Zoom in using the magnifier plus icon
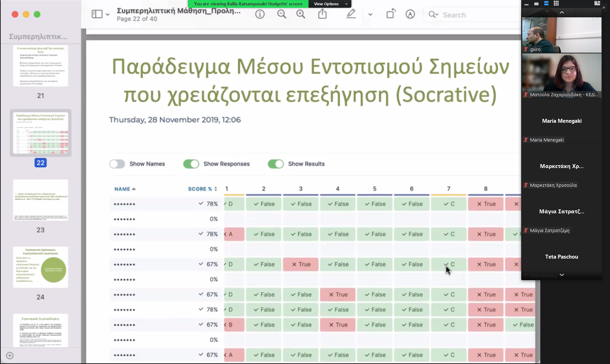This screenshot has height=364, width=610. point(301,14)
